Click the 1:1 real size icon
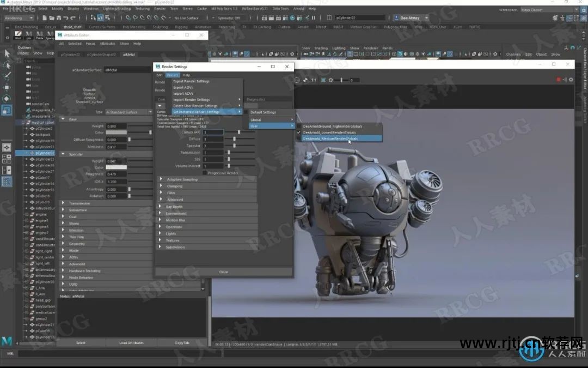 pyautogui.click(x=314, y=80)
